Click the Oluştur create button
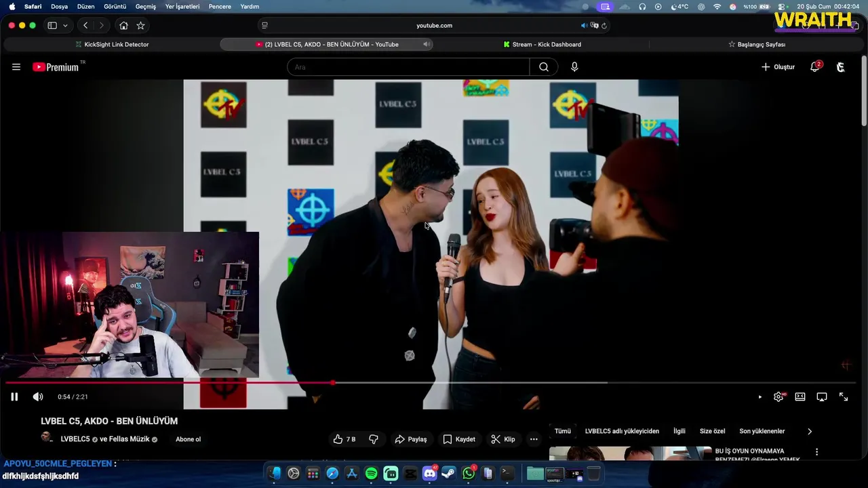 [x=778, y=67]
